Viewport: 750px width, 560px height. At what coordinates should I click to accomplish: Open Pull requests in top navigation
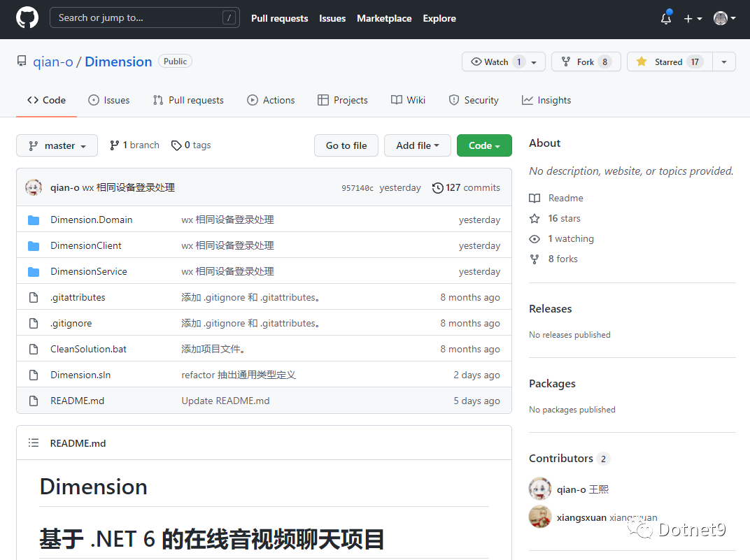[279, 18]
